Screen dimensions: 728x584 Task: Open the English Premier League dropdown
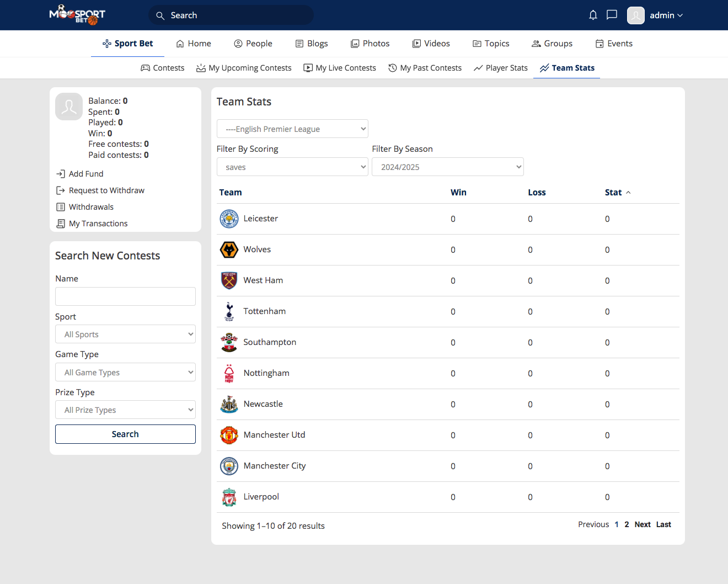[x=292, y=129]
